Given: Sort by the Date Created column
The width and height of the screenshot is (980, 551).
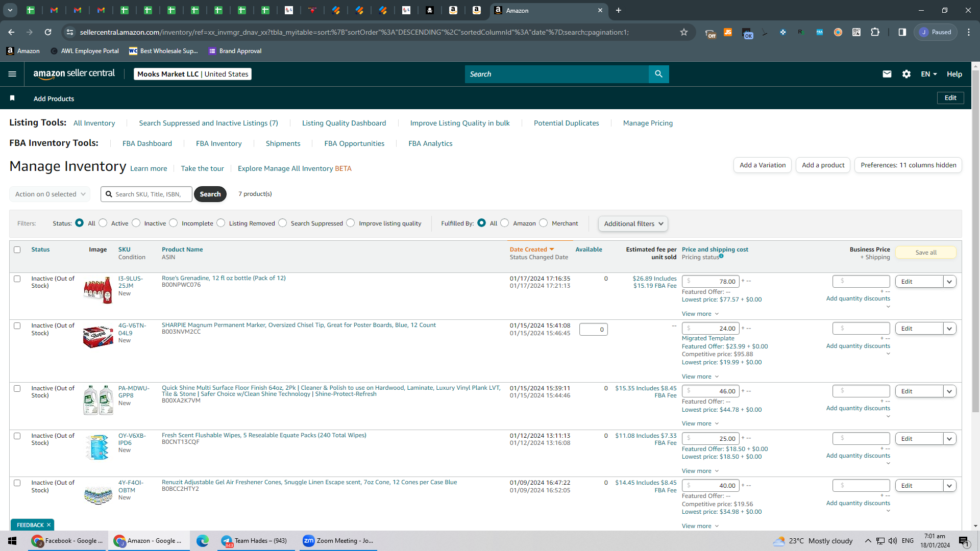Looking at the screenshot, I should (531, 249).
